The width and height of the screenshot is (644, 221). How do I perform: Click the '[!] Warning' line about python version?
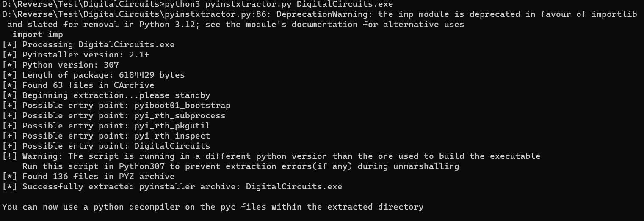coord(271,156)
